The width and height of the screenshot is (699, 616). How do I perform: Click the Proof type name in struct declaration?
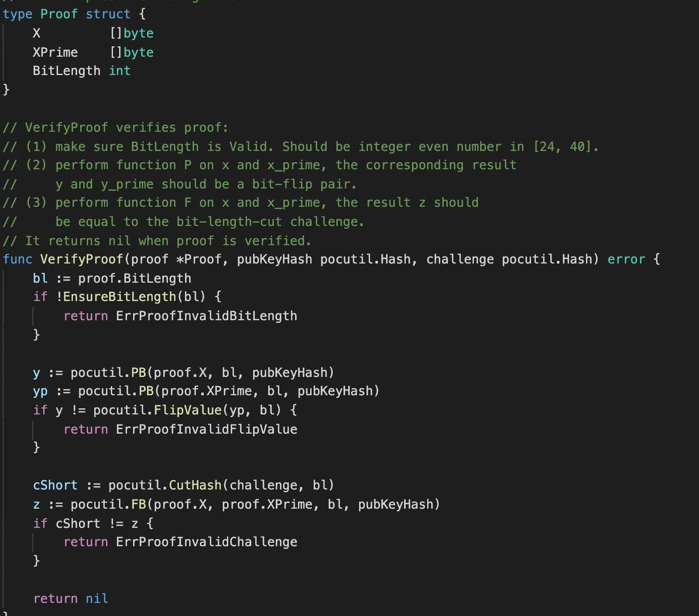[58, 14]
